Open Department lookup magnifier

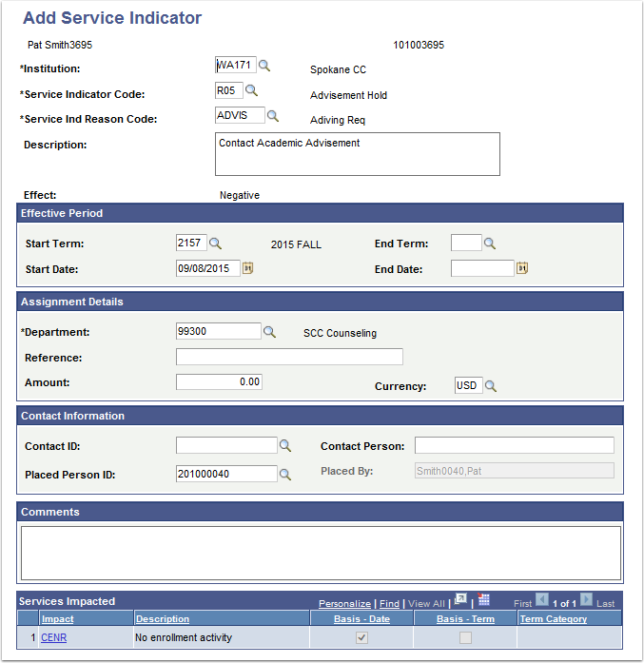coord(269,332)
